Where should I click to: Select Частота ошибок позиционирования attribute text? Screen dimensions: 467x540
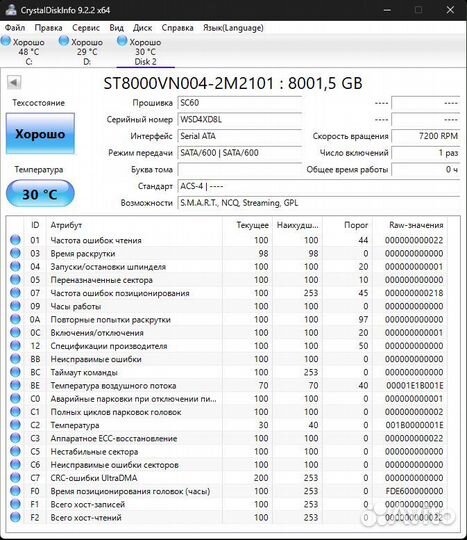tap(120, 293)
